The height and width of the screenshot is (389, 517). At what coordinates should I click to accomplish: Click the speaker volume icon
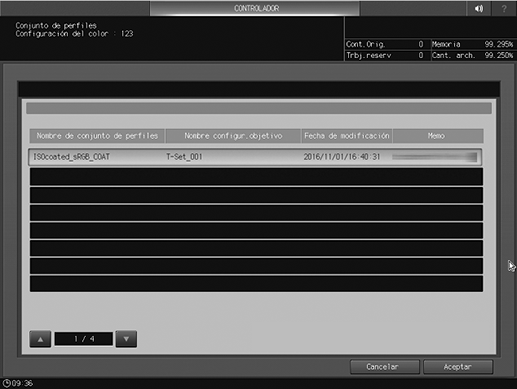(479, 8)
